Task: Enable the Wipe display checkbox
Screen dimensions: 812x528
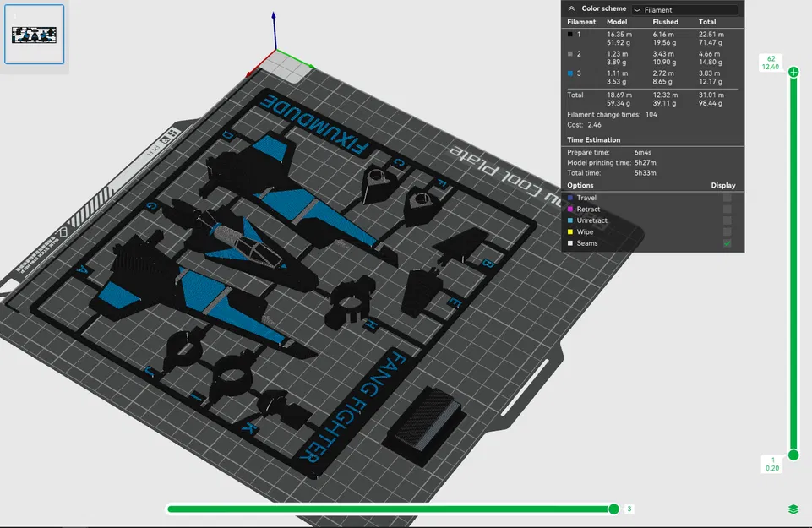Action: coord(727,232)
